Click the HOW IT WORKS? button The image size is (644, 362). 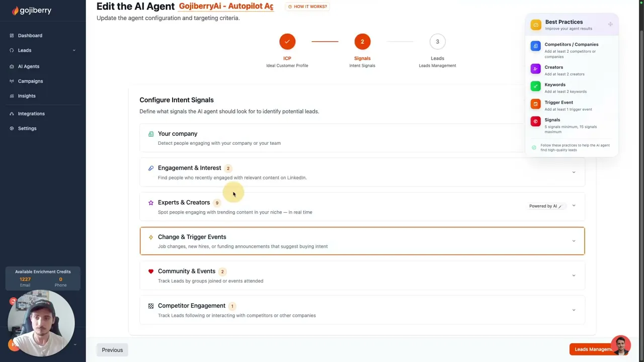click(x=307, y=7)
